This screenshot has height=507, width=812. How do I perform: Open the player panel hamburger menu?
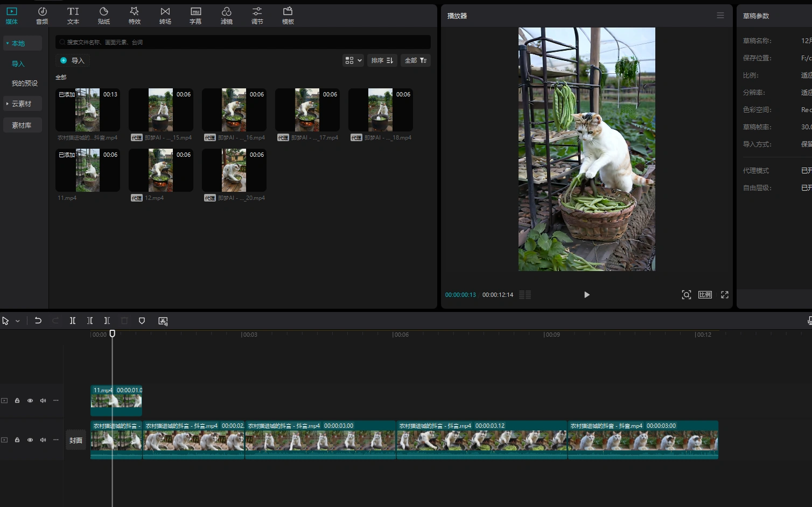point(720,15)
